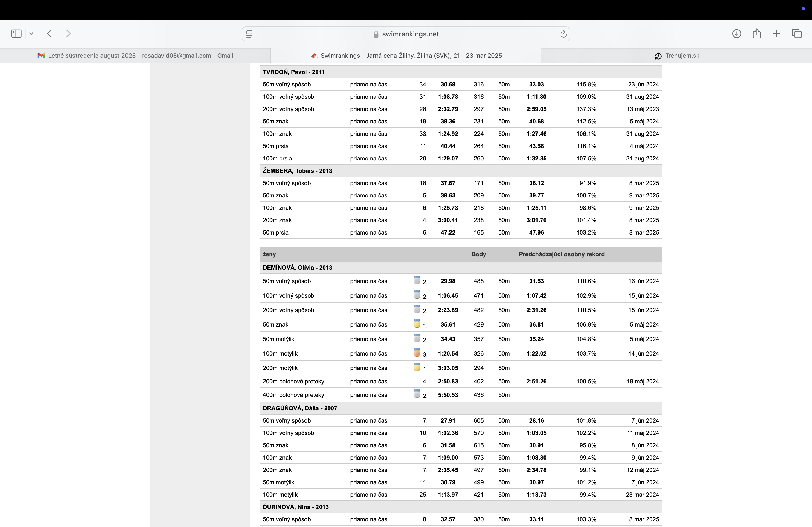
Task: Open swimmer DEMÍNOVÁ, Olívia - 2013
Action: 297,268
